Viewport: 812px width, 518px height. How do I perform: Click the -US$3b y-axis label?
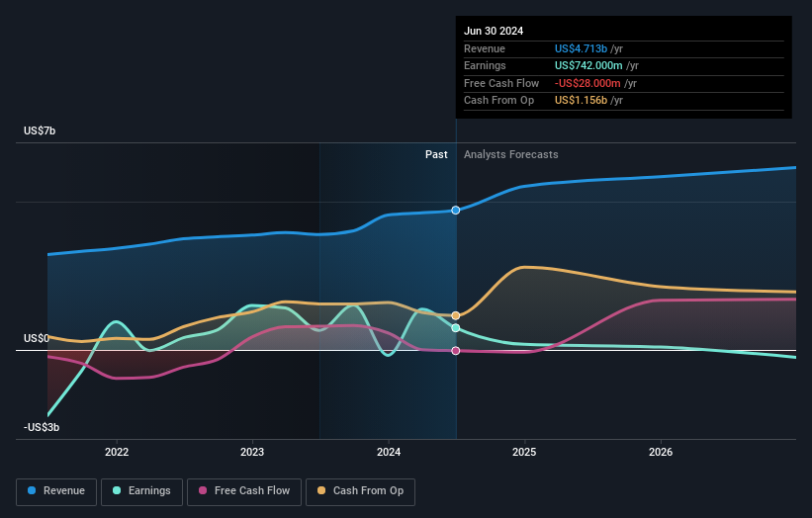42,427
